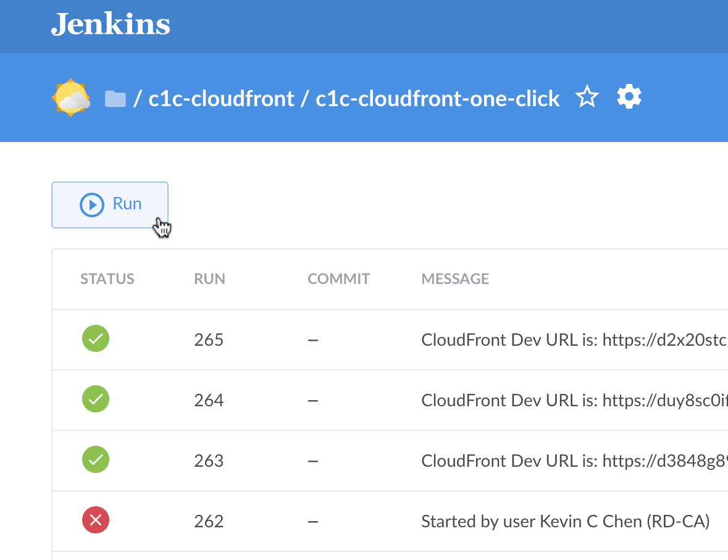
Task: Click run 264 CloudFront Dev URL message
Action: click(x=574, y=400)
